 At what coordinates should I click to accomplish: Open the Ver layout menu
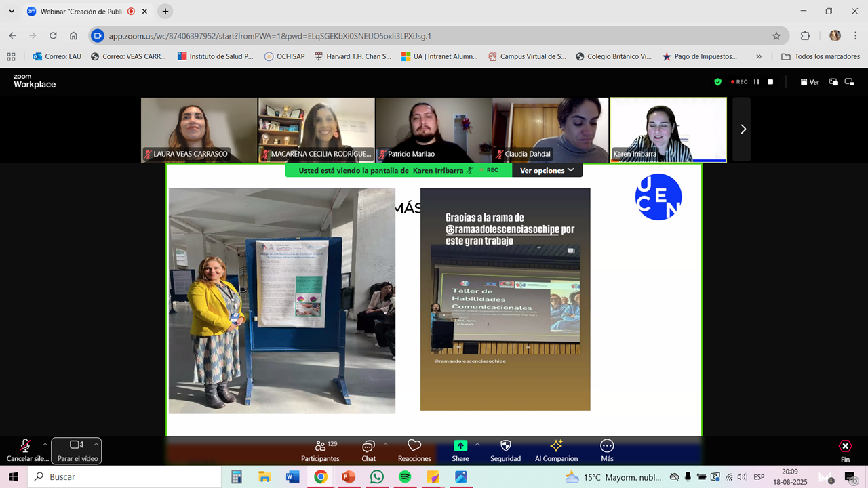pyautogui.click(x=810, y=82)
